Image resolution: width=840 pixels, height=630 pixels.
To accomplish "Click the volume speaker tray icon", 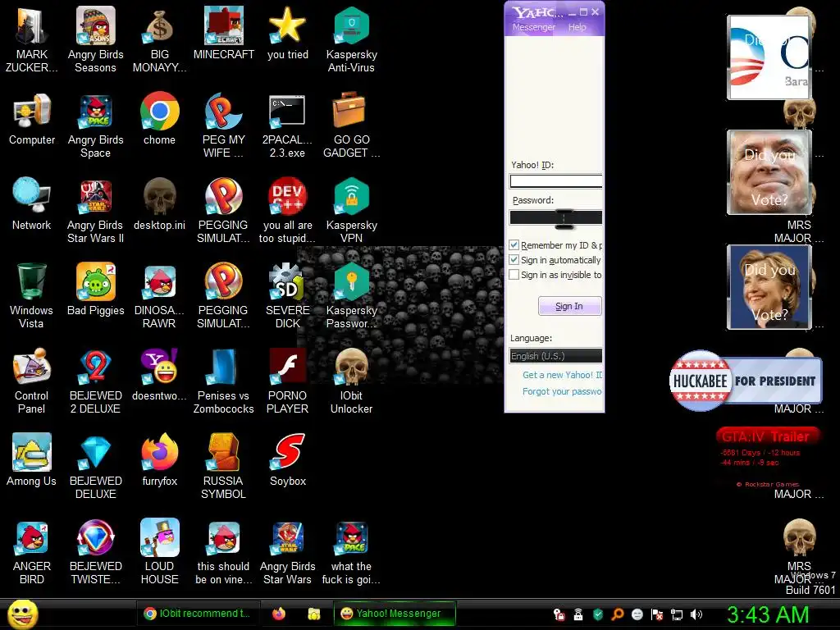I will pos(696,614).
